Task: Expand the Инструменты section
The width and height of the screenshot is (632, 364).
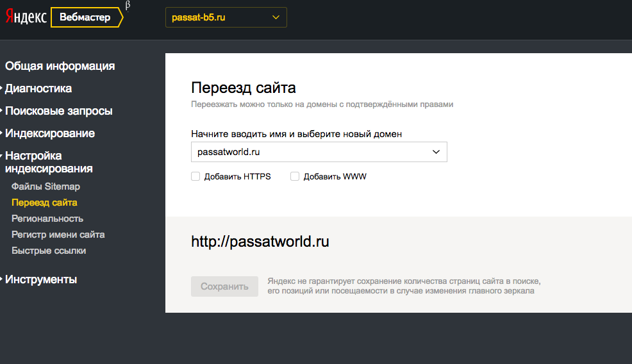Action: click(41, 279)
